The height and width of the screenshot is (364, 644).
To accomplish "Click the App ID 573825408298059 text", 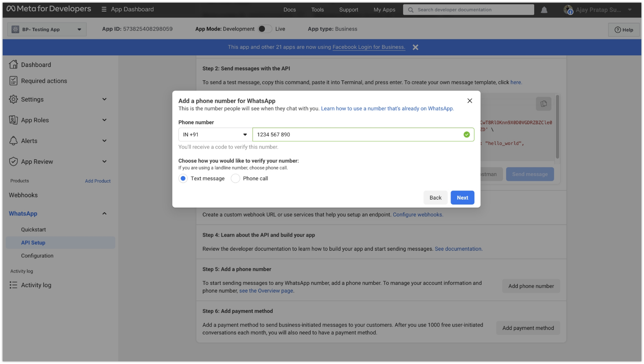I will point(137,29).
